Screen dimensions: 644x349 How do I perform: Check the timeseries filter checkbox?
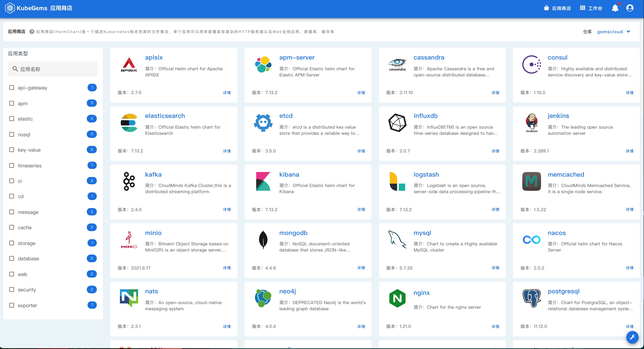[12, 165]
